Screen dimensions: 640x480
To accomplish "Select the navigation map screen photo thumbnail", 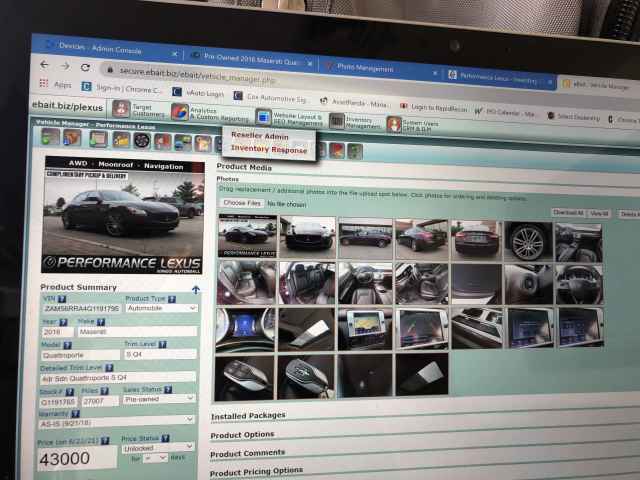I will [x=364, y=329].
